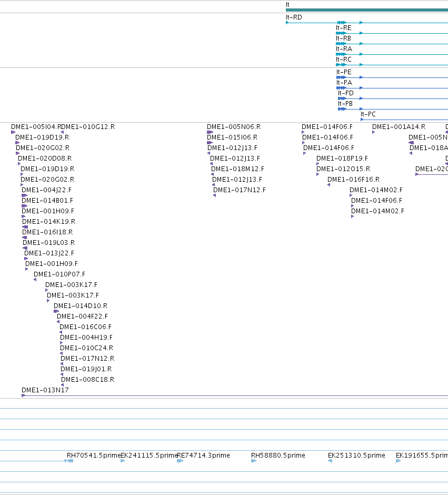Viewport: 448px width, 495px height.
Task: Select feature DME1-014B01.F
Action: (x=47, y=201)
